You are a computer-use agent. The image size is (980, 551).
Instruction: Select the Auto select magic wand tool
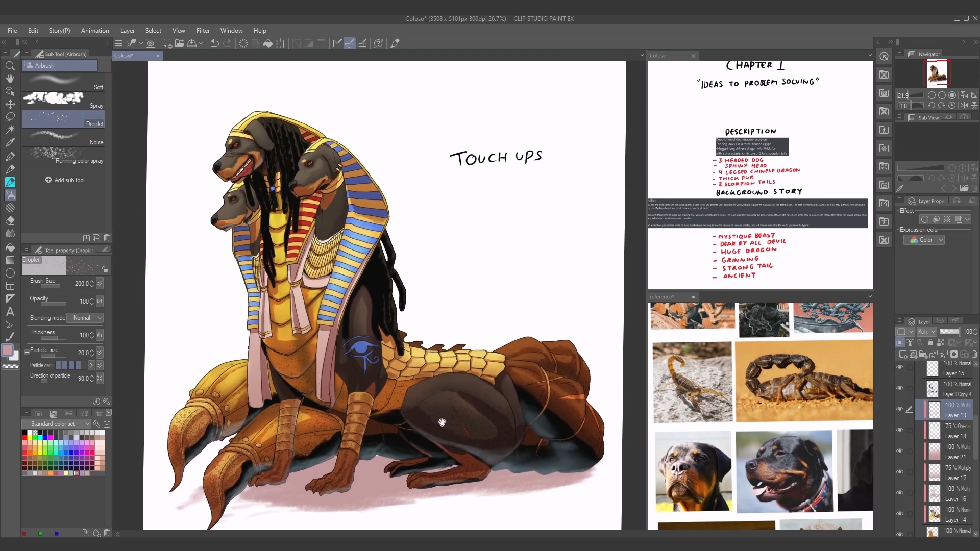[x=10, y=130]
